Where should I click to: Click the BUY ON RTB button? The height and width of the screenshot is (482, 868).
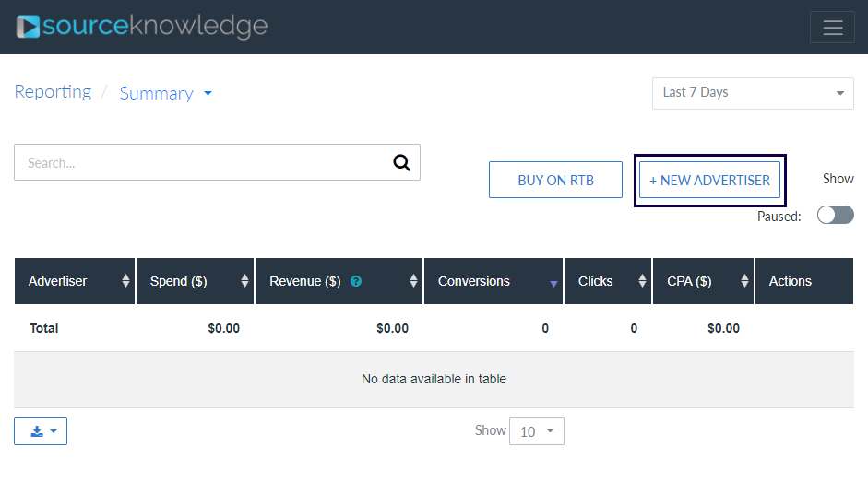coord(555,180)
